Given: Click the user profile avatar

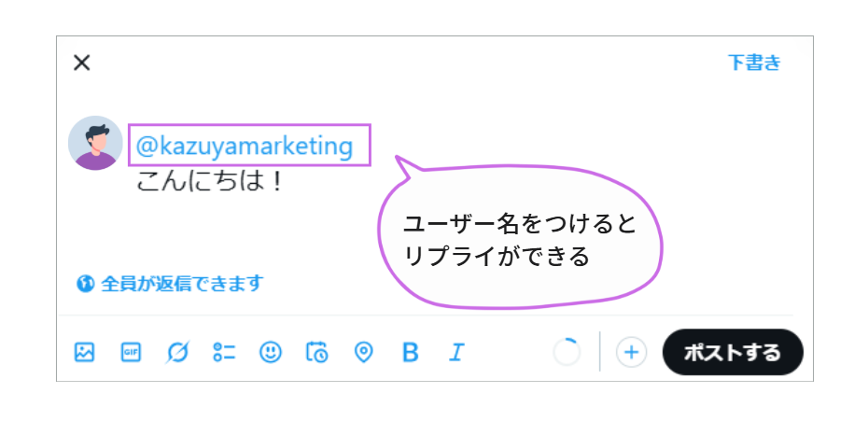Looking at the screenshot, I should 95,143.
